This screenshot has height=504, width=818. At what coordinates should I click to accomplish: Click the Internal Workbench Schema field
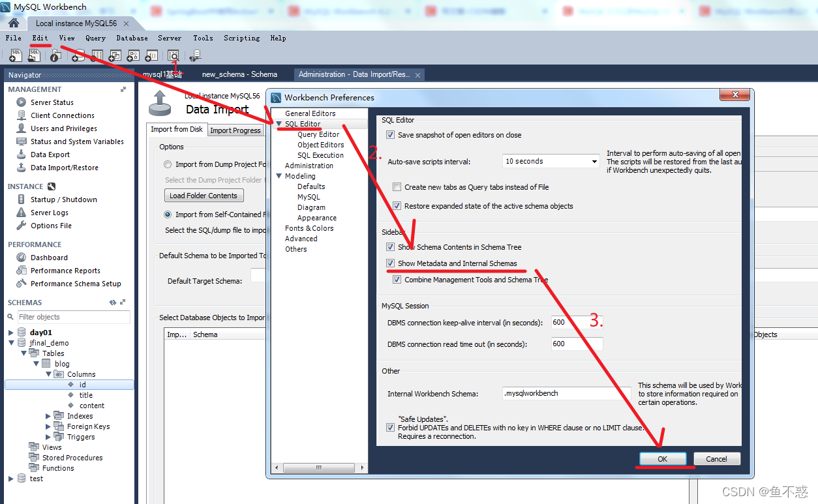pos(566,393)
